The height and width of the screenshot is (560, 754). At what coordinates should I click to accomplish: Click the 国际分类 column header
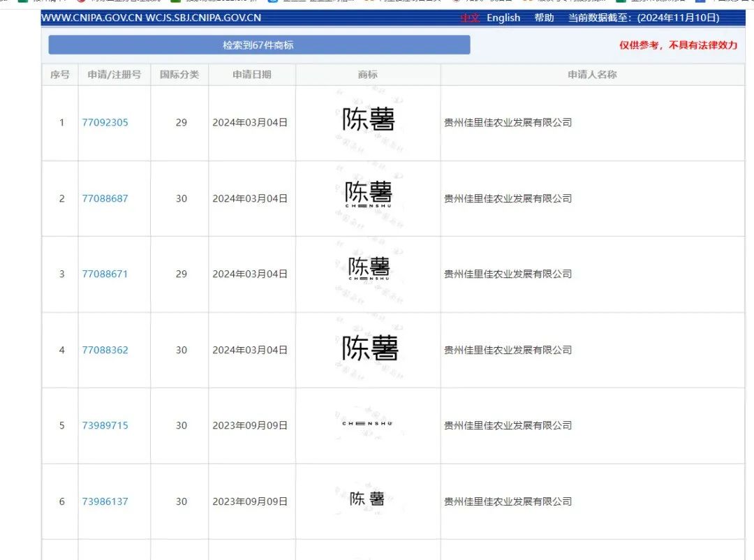tap(179, 75)
